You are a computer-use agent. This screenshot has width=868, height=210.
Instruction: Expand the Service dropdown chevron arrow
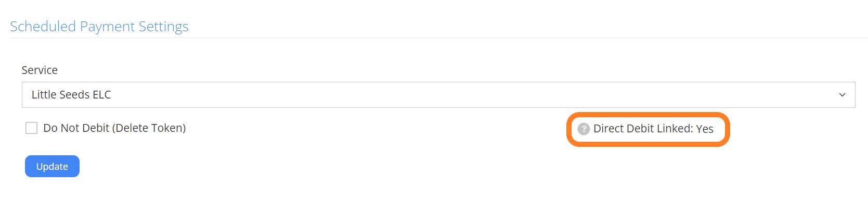[x=842, y=95]
